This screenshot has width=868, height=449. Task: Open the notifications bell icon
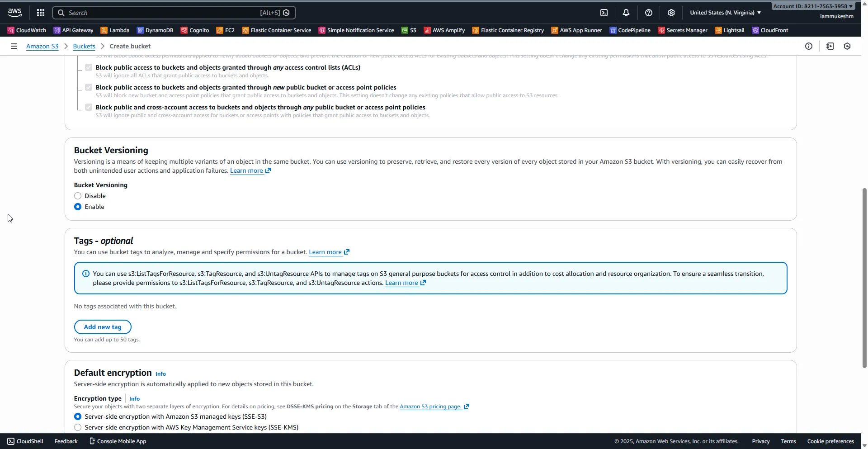626,12
